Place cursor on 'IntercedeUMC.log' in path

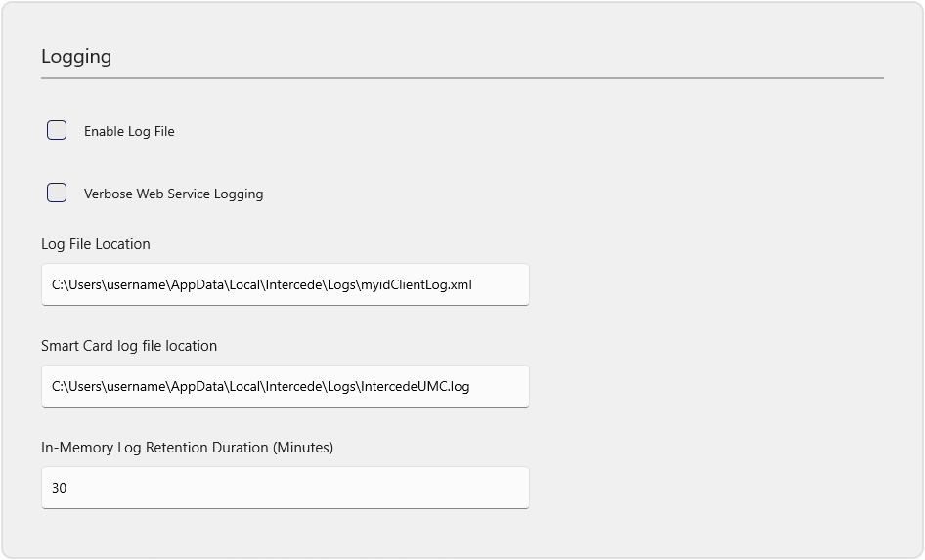coord(416,386)
